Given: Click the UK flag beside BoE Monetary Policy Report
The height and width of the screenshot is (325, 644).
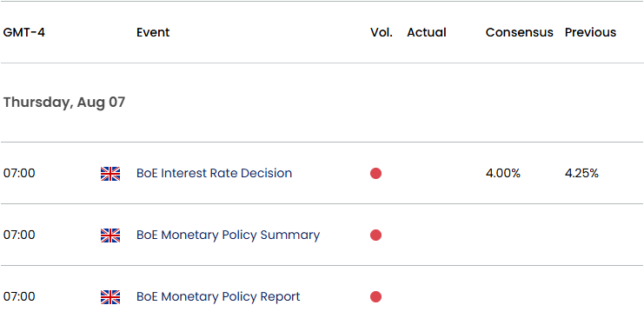Looking at the screenshot, I should point(110,297).
